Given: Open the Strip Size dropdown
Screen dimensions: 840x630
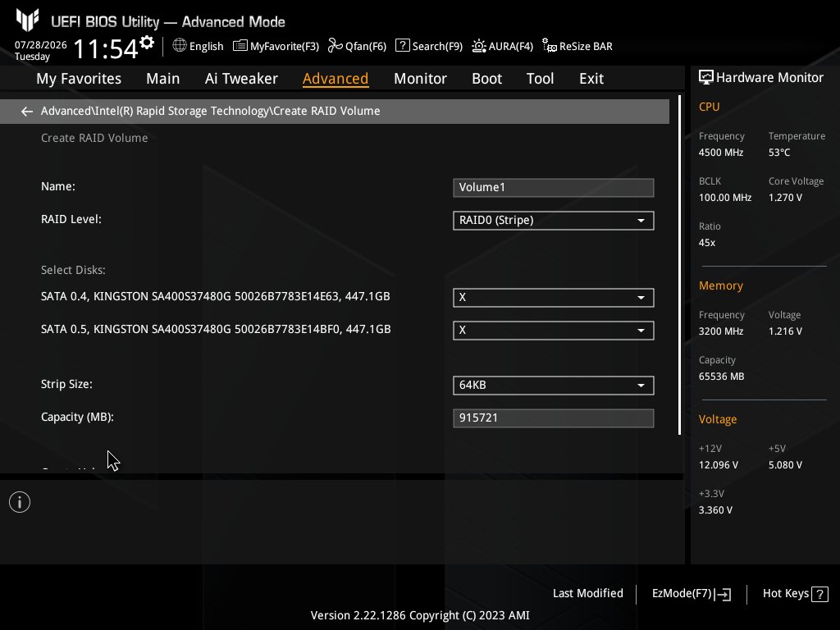Looking at the screenshot, I should (554, 386).
